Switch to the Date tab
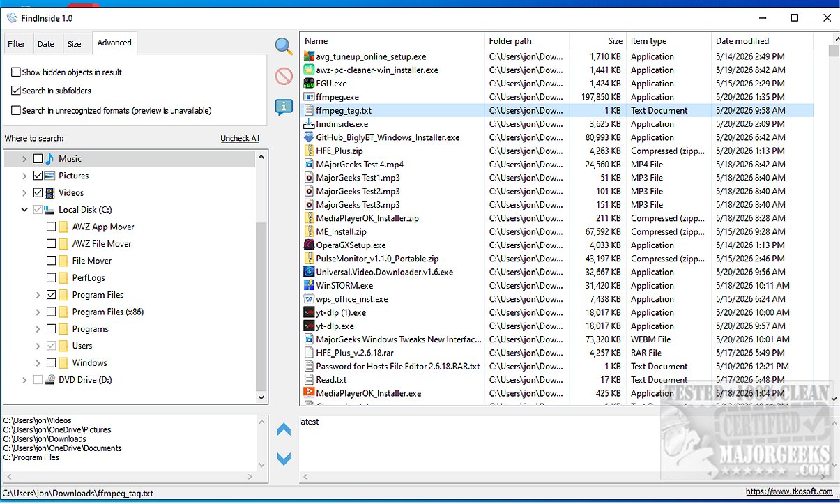This screenshot has height=504, width=840. coord(46,44)
